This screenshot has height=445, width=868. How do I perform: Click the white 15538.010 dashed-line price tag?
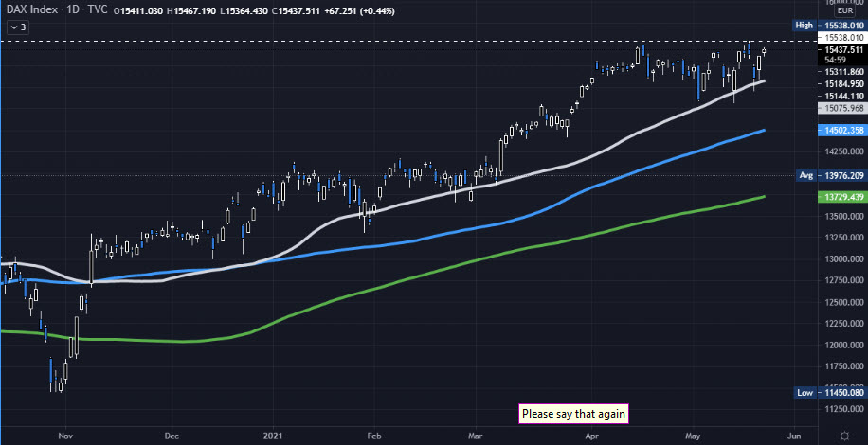pyautogui.click(x=841, y=38)
